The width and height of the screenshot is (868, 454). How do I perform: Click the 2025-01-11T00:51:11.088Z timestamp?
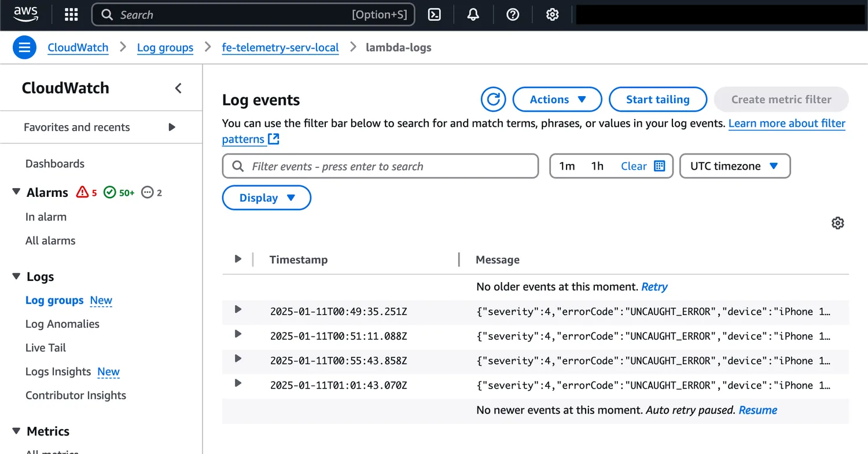339,336
